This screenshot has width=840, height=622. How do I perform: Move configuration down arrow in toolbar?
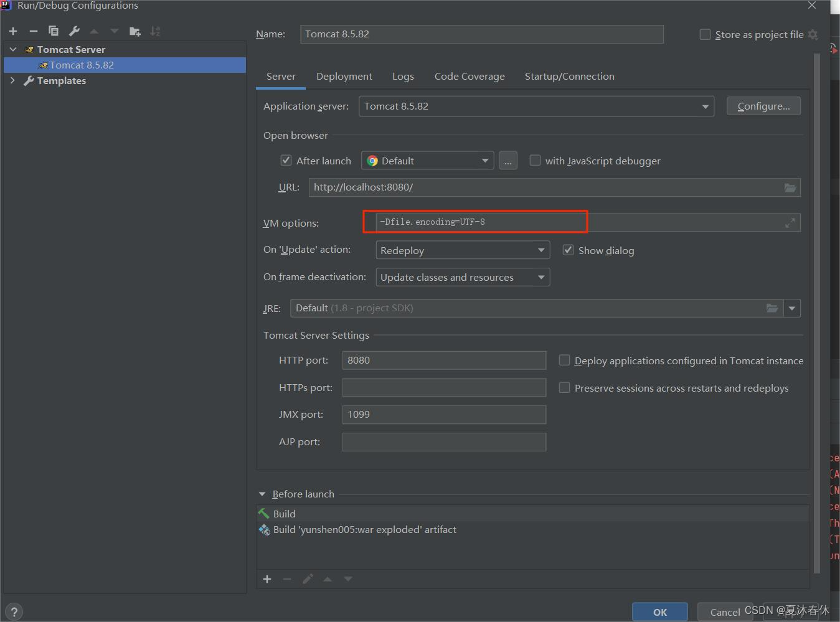point(115,31)
